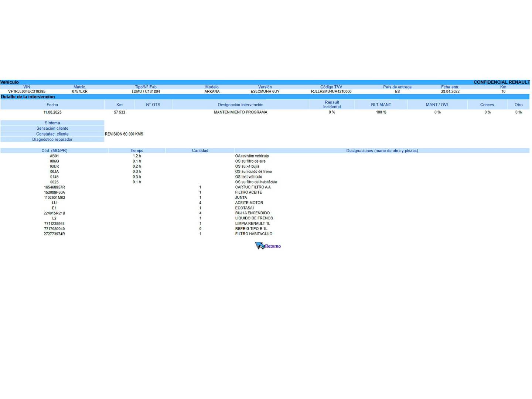Click the 1.2 h time value
The image size is (532, 399).
coord(137,156)
